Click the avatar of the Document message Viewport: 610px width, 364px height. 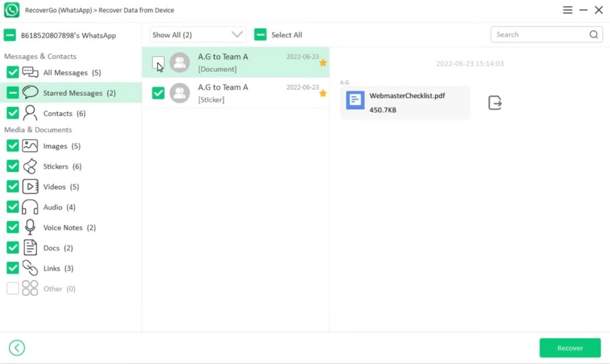click(180, 62)
